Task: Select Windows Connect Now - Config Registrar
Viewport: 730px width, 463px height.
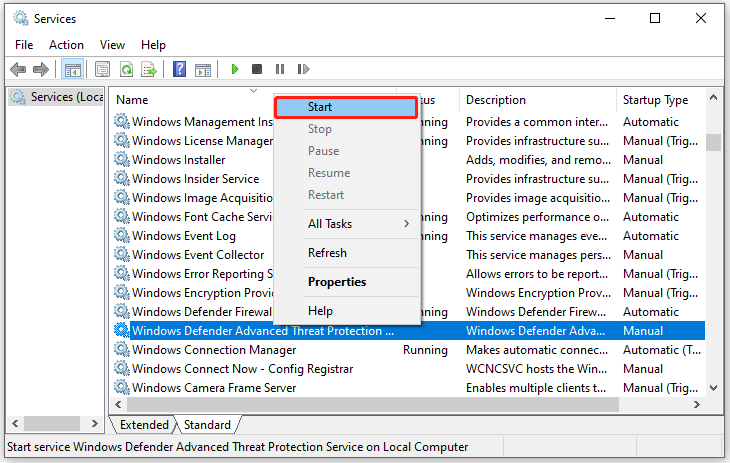Action: [243, 369]
